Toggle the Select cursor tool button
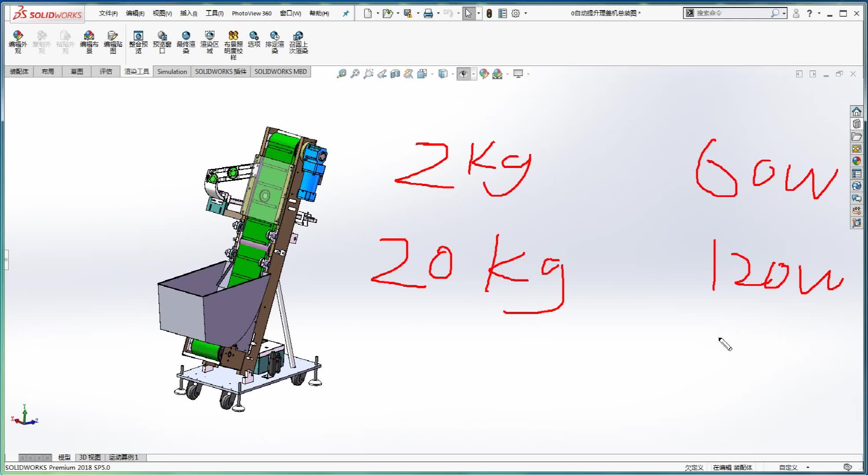Viewport: 868px width, 475px height. point(468,14)
